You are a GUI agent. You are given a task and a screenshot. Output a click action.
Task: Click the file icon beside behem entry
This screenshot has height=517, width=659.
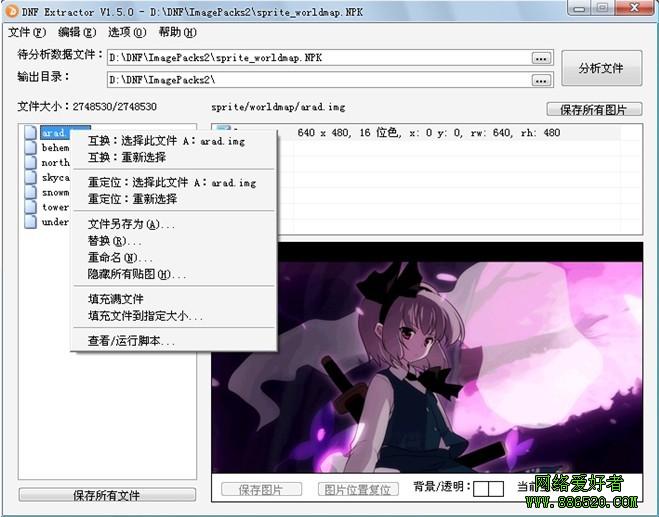(30, 147)
